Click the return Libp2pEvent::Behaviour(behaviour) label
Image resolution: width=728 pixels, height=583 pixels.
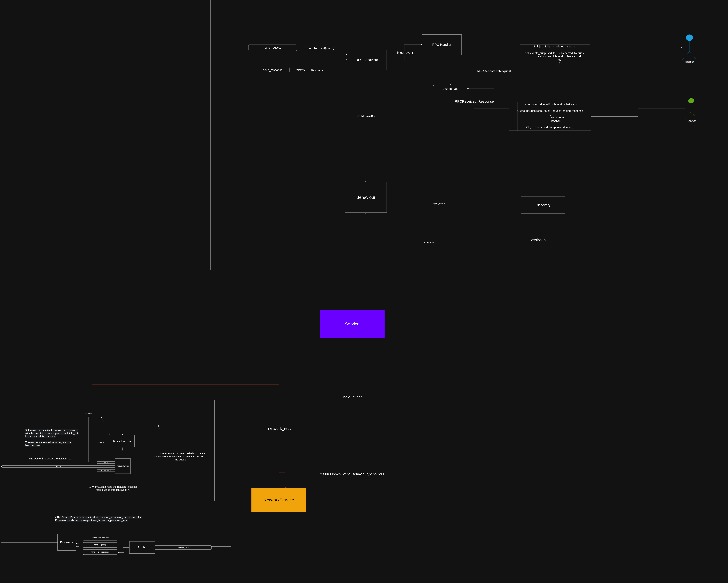pyautogui.click(x=353, y=474)
